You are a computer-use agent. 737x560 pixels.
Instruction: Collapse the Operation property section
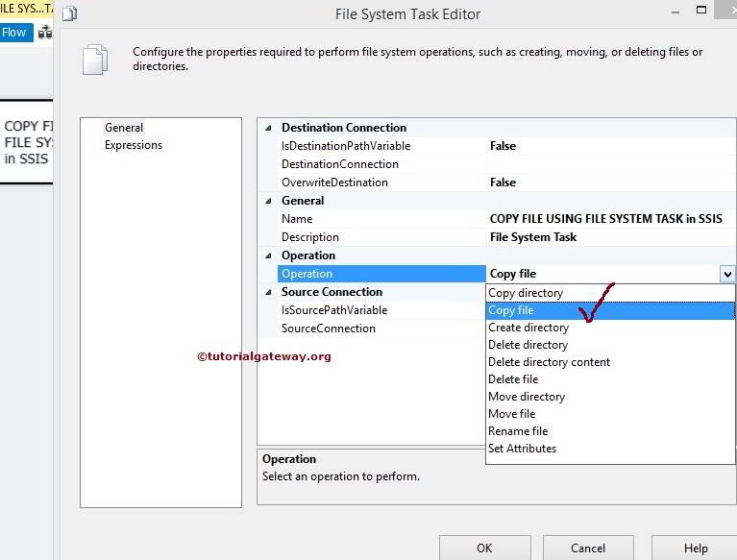tap(268, 256)
